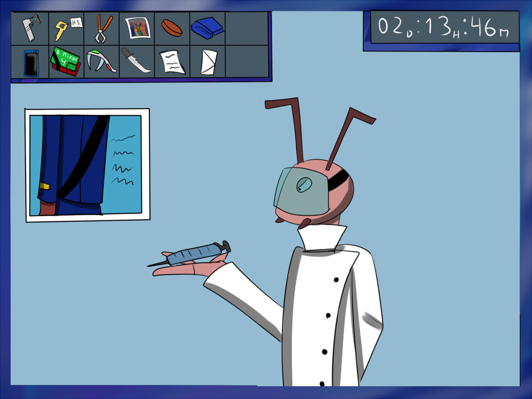Pick the green R Mikos ID cards
Image resolution: width=532 pixels, height=399 pixels.
[x=66, y=62]
